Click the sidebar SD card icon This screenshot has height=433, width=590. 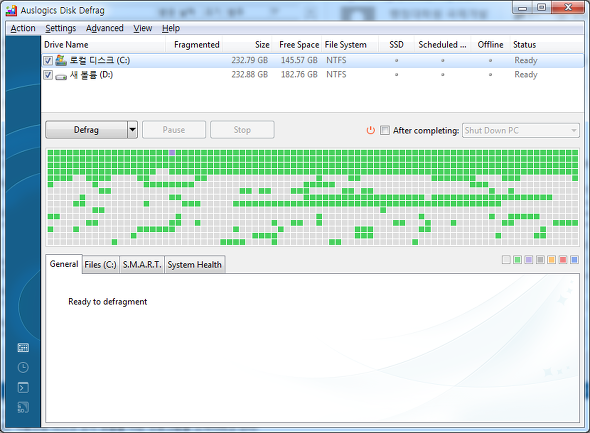tap(23, 407)
